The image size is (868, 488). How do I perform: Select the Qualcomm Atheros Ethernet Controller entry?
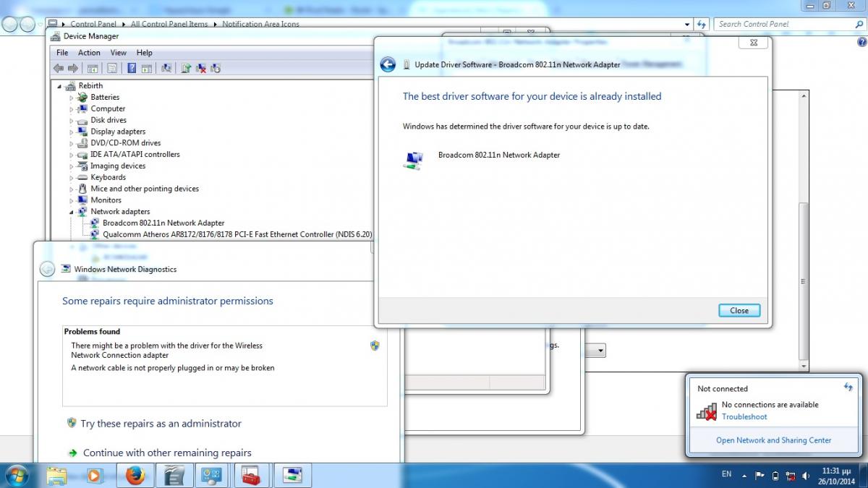coord(237,234)
